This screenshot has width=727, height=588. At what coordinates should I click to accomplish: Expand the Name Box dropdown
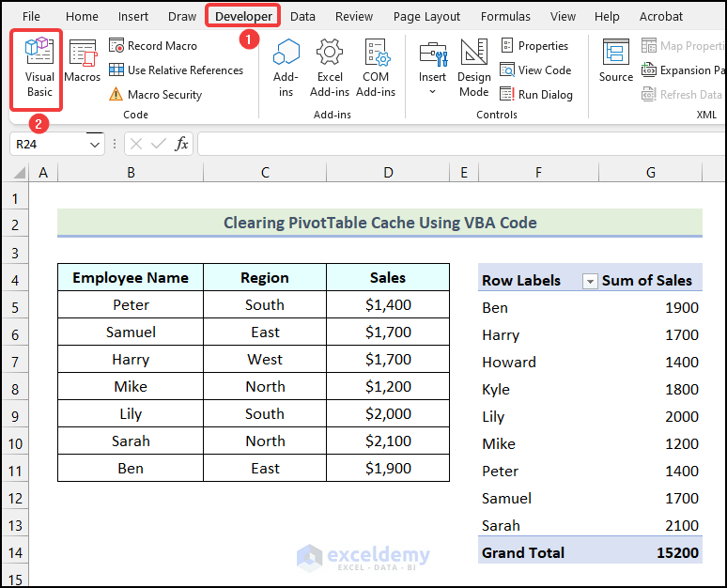pos(95,145)
